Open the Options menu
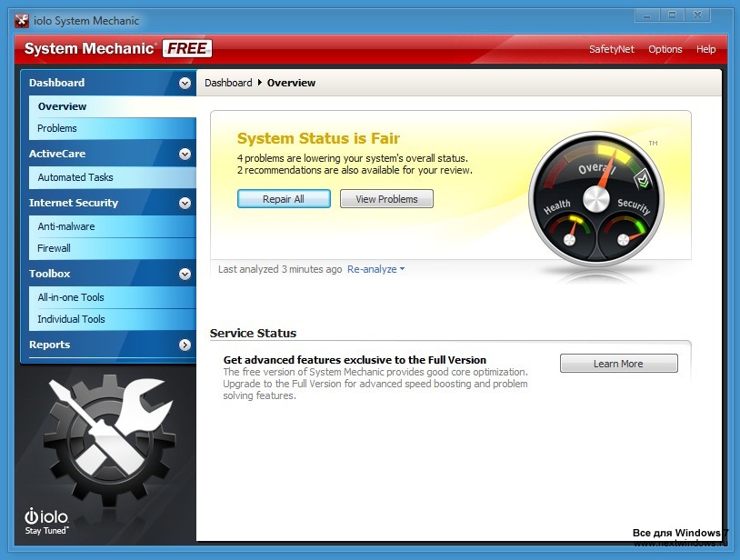 point(665,49)
